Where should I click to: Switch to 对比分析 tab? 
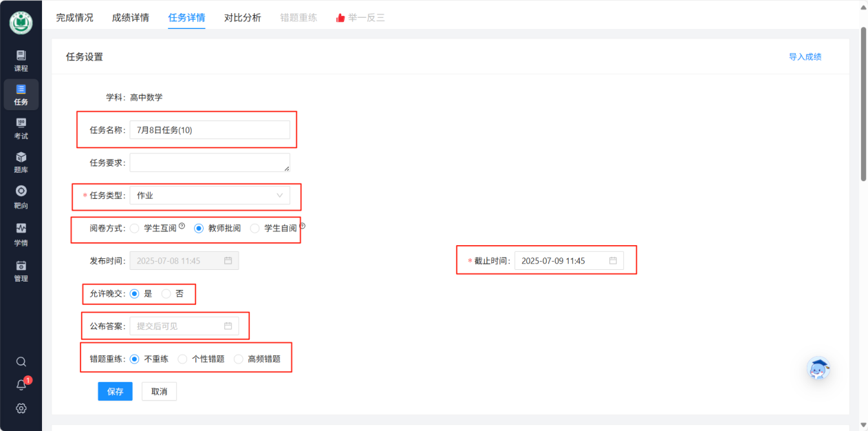pyautogui.click(x=243, y=18)
